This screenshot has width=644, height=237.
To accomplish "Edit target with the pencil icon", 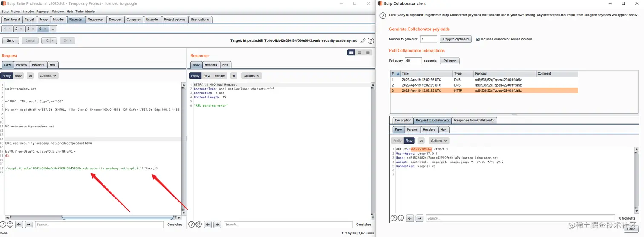I will tap(363, 41).
